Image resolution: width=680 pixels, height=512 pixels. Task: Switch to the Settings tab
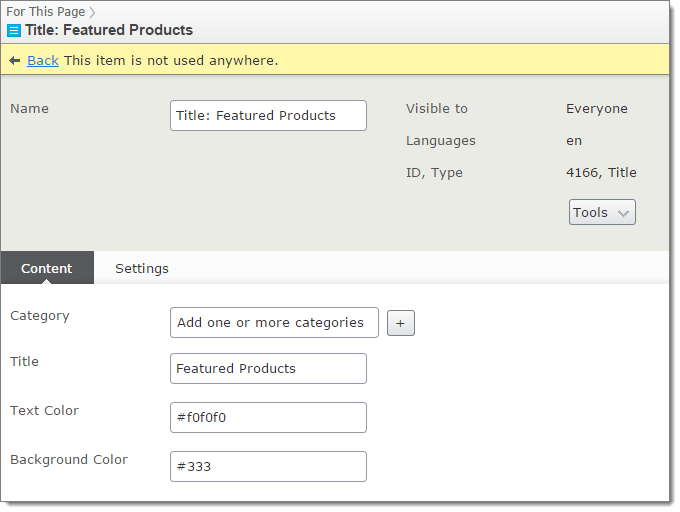click(x=142, y=268)
